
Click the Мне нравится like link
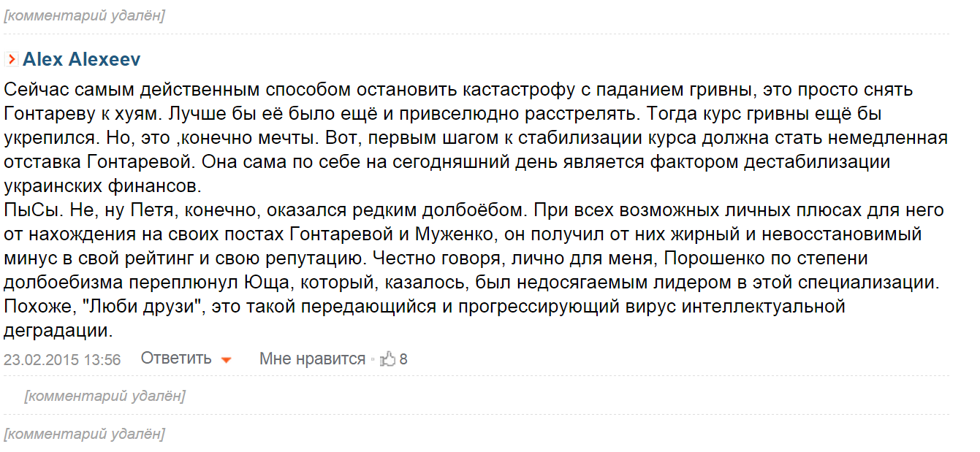[312, 359]
